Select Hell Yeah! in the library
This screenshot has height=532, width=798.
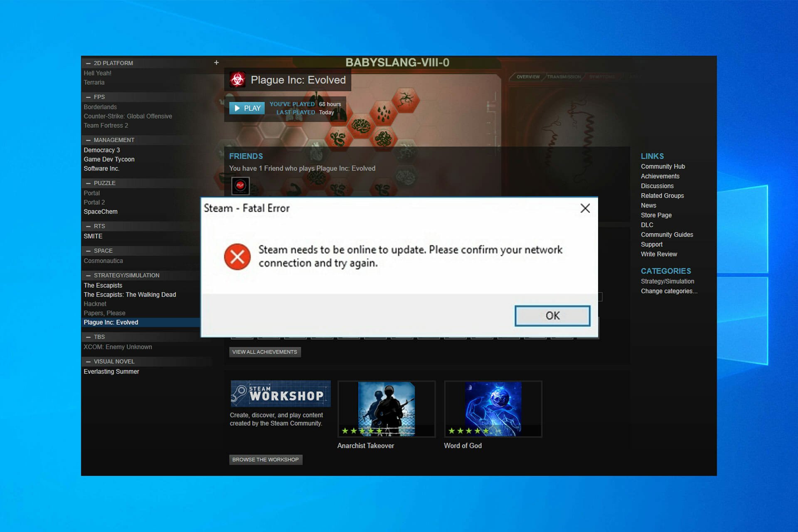(98, 73)
